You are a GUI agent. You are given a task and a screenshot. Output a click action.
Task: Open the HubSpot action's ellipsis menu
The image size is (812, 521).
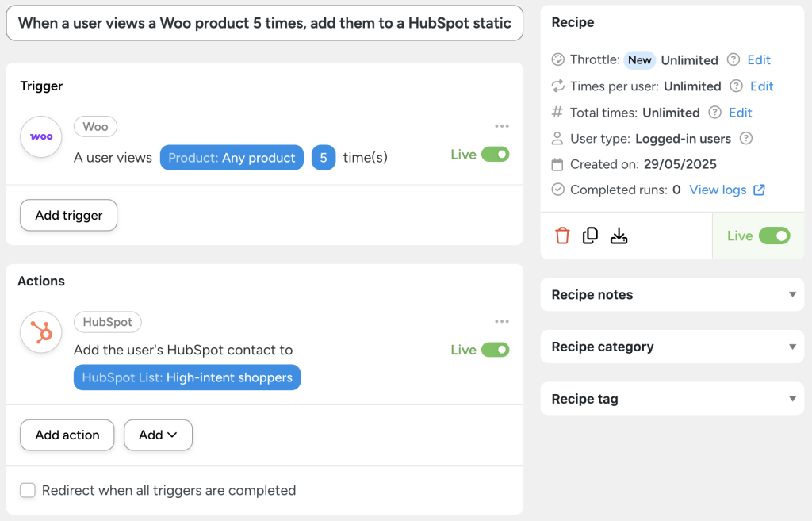pos(502,320)
